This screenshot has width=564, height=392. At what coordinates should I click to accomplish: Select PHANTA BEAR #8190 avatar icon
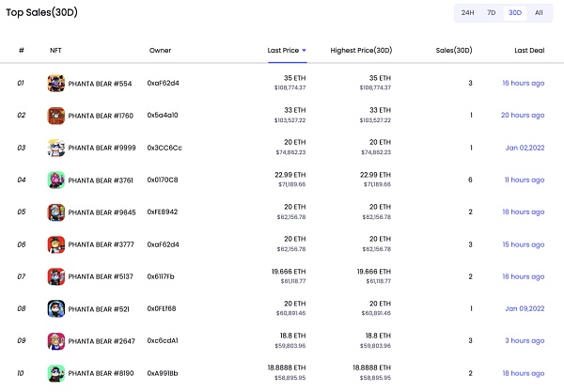(55, 373)
